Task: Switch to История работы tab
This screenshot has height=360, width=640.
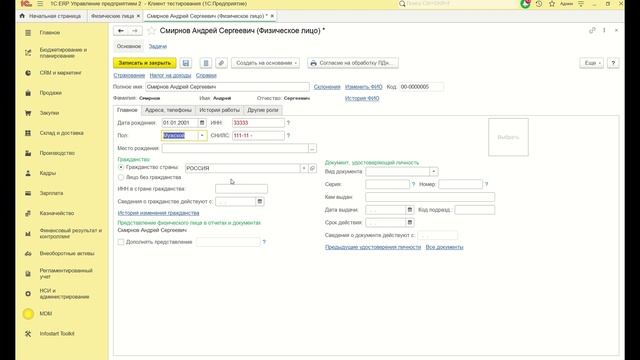Action: [x=220, y=110]
